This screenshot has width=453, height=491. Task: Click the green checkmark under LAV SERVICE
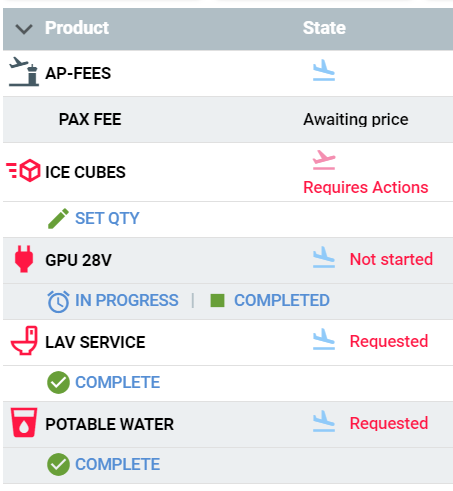coord(58,382)
